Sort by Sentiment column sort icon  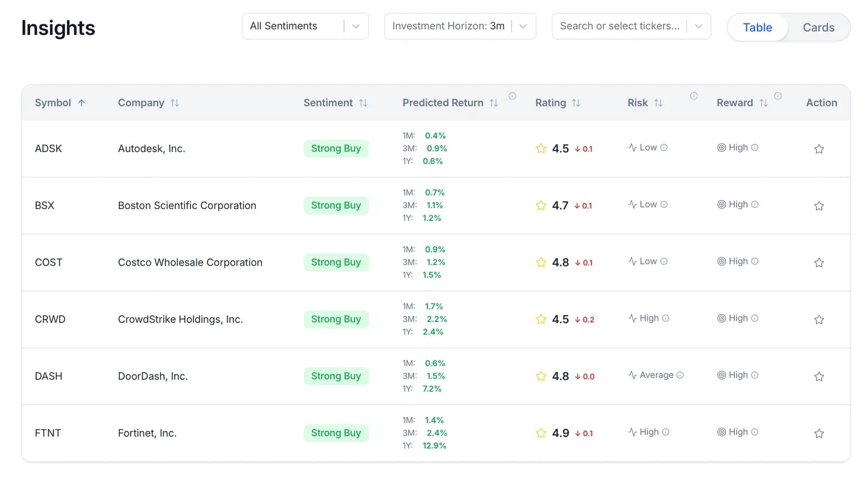(x=363, y=103)
